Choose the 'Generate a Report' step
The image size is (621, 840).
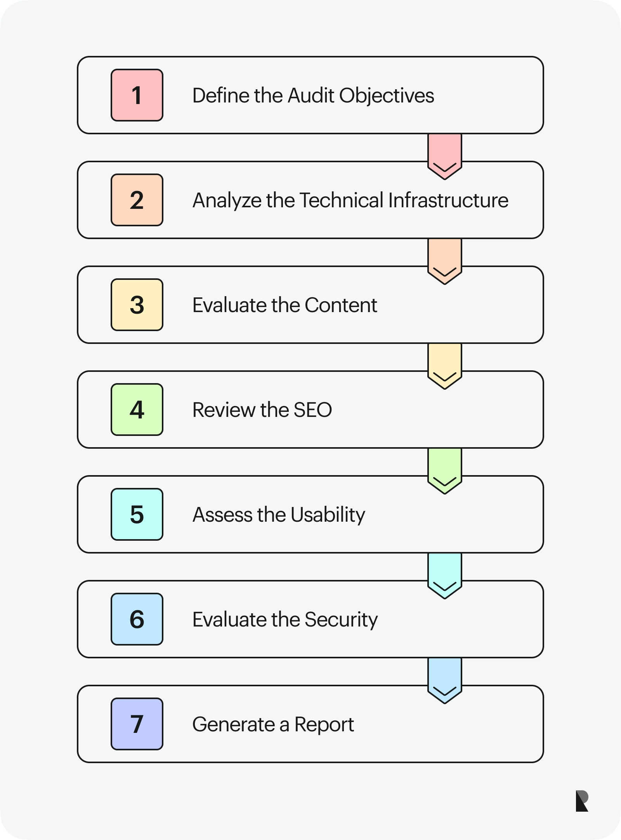(x=273, y=724)
